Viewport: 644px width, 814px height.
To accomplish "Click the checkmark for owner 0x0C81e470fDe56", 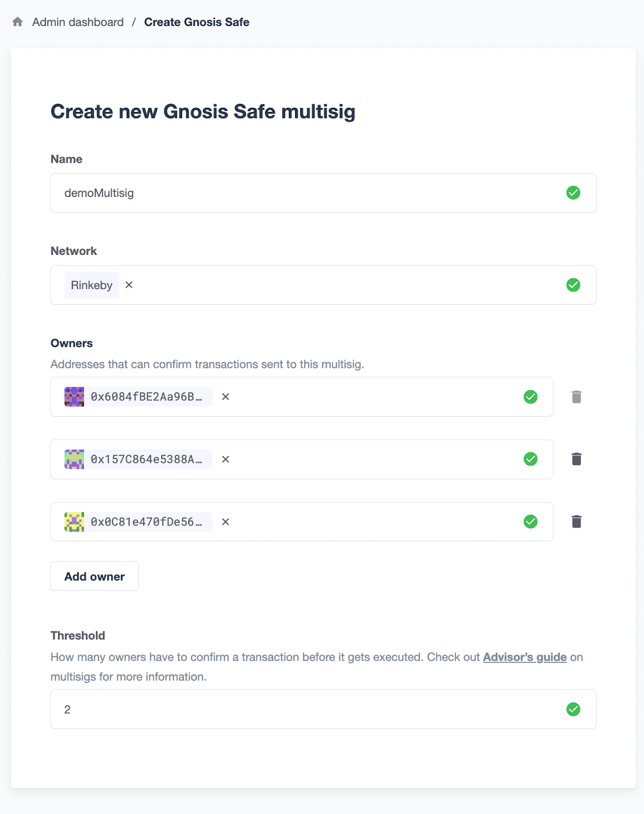I will 531,521.
